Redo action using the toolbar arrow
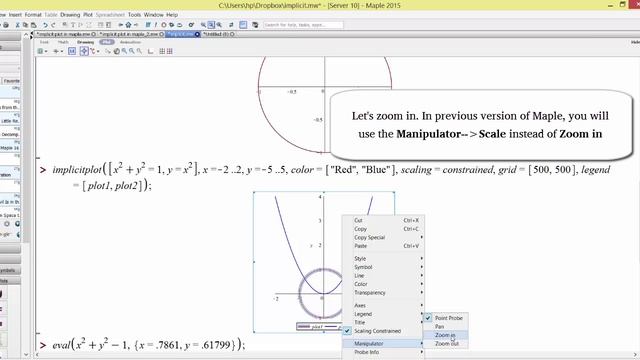The image size is (640, 360). click(x=53, y=25)
